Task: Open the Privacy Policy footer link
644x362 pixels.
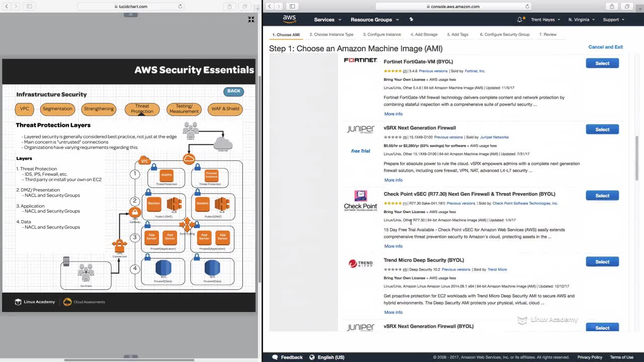Action: point(590,357)
